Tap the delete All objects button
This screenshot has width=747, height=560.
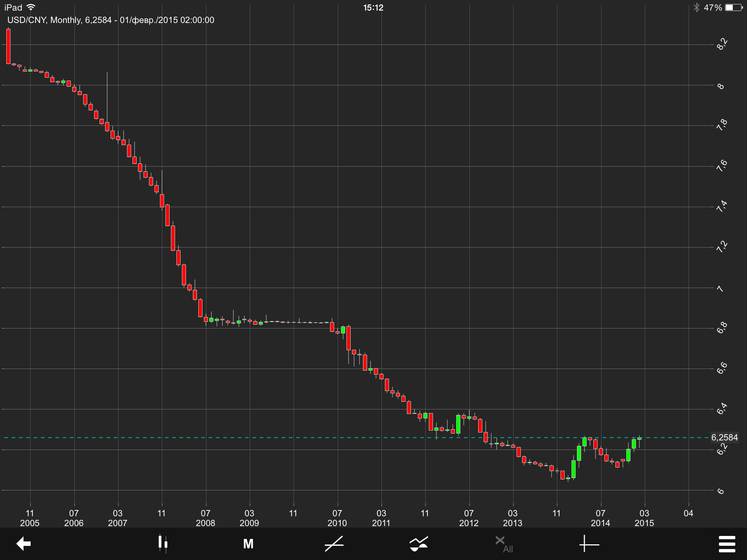click(x=504, y=544)
